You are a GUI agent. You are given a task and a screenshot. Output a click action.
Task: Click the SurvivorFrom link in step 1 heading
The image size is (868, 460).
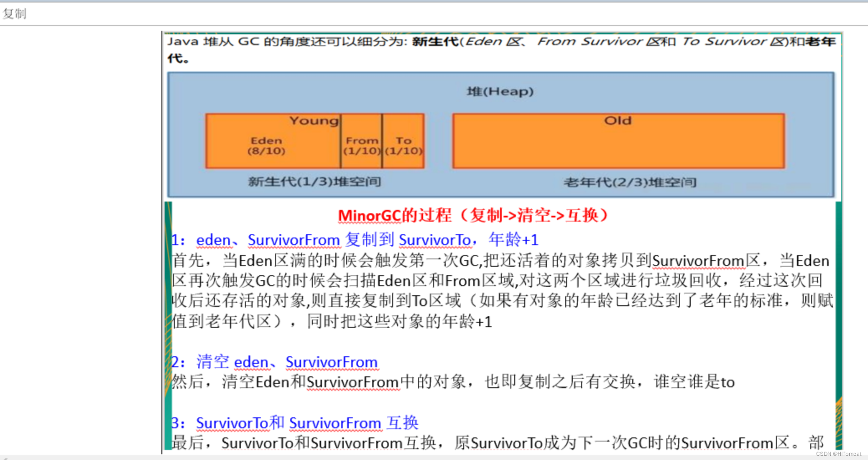(x=294, y=240)
